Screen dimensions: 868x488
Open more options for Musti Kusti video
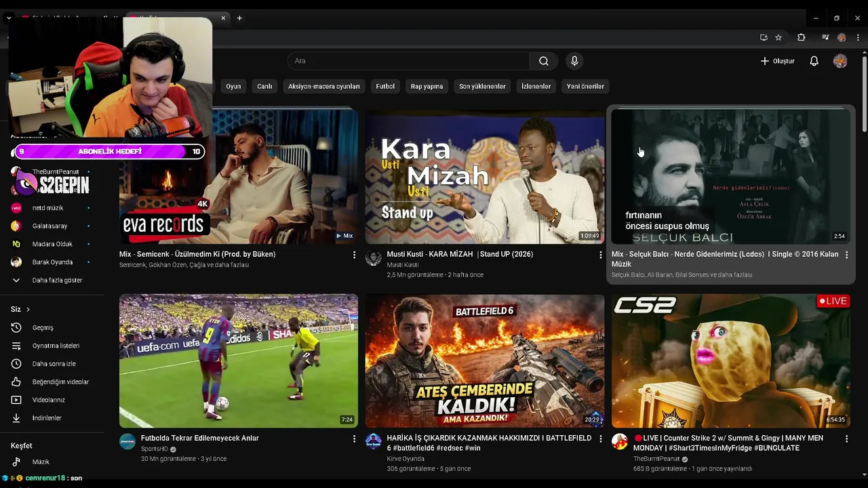[600, 255]
